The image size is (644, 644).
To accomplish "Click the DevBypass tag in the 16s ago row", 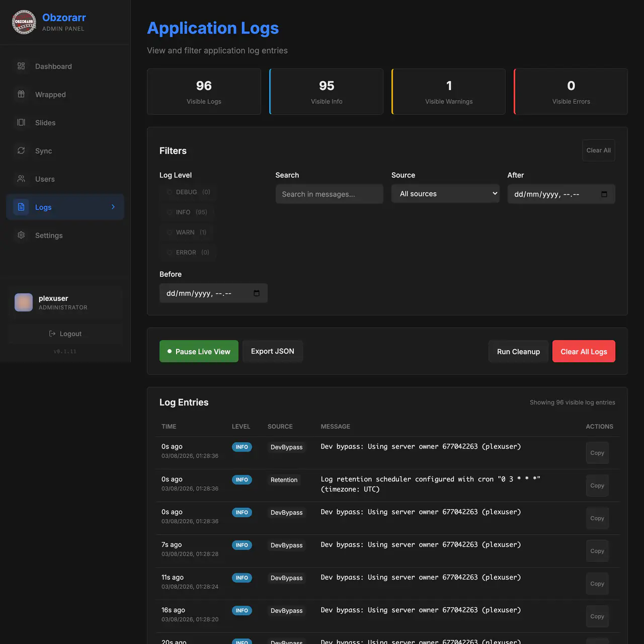I will pyautogui.click(x=287, y=611).
